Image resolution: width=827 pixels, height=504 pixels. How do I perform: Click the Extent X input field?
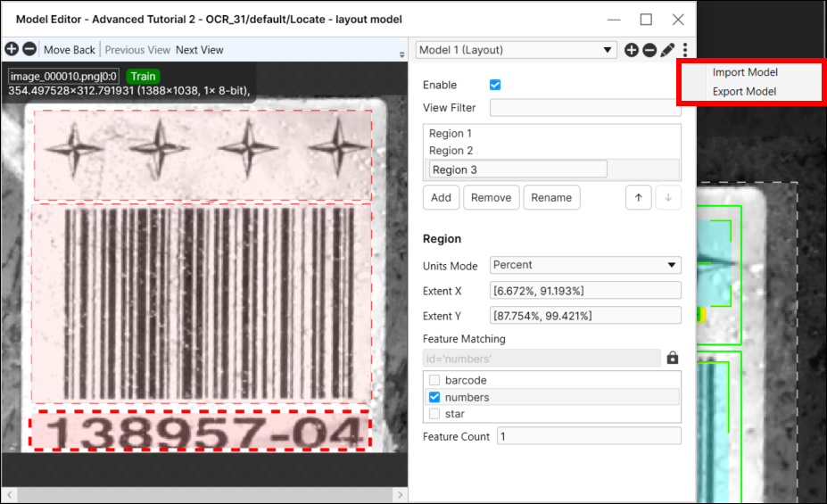[585, 291]
